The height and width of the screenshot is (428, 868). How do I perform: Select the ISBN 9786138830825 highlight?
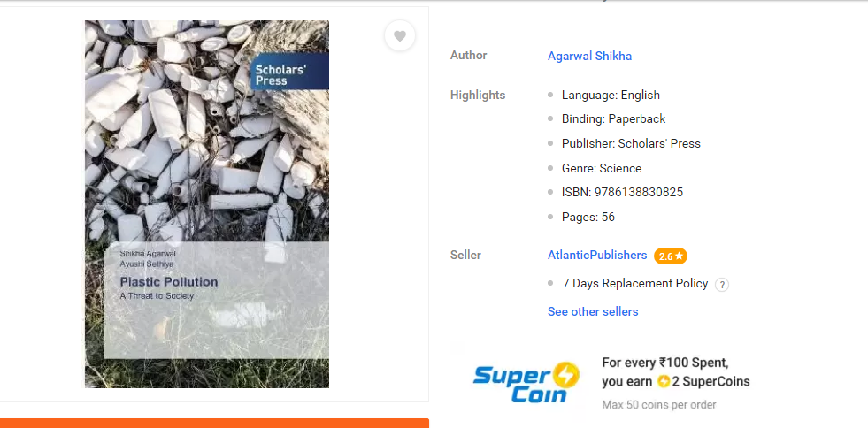click(622, 193)
